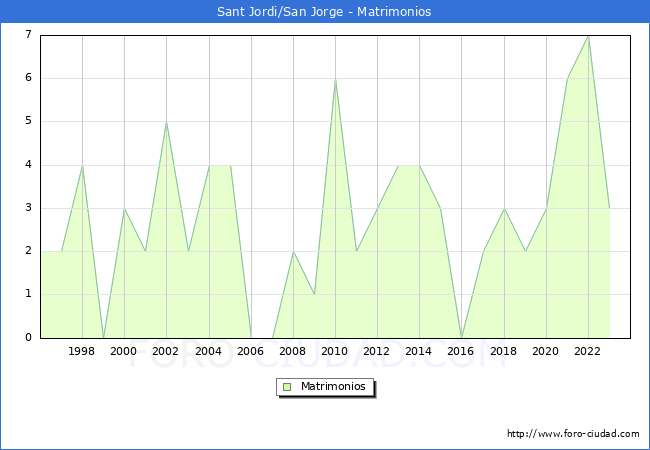Click the 2022 x-axis label

(x=588, y=351)
